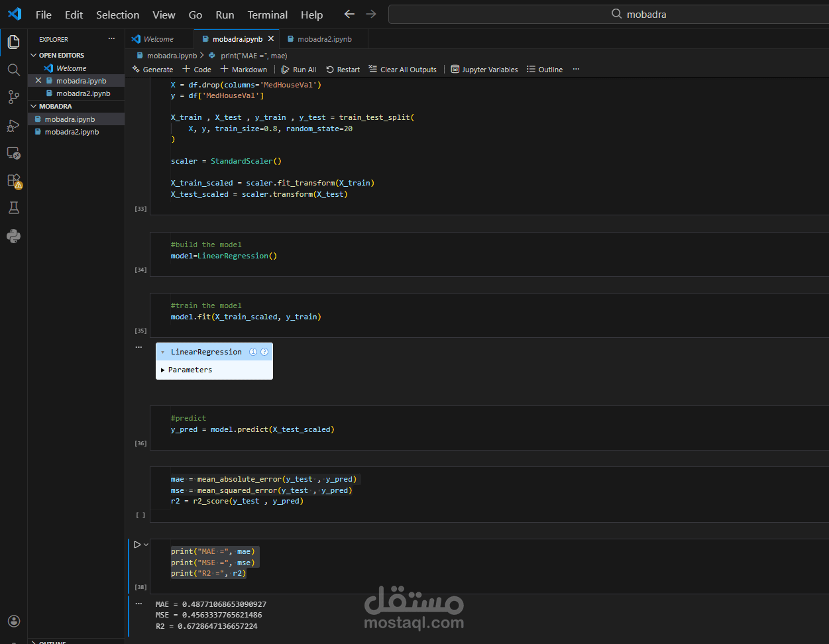
Task: Switch to the mobadra2.ipynb tab
Action: point(323,39)
